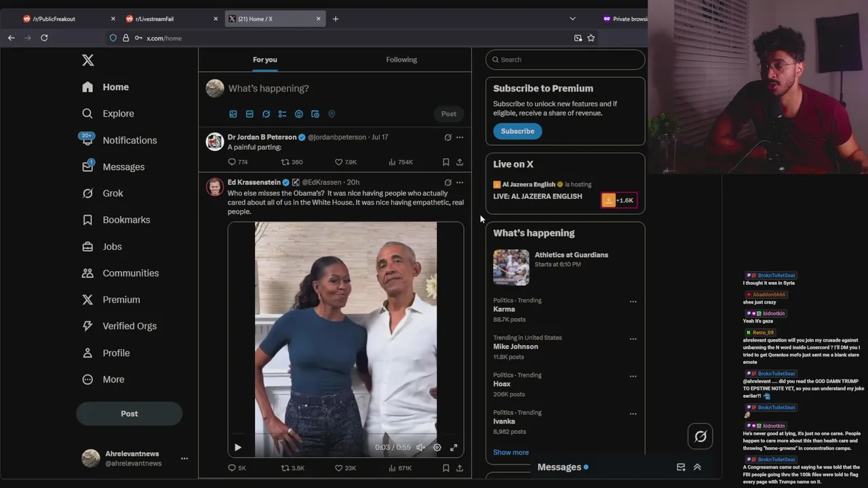Screen dimensions: 868x488
Task: Share Ed Krassenstein's post
Action: click(x=460, y=468)
